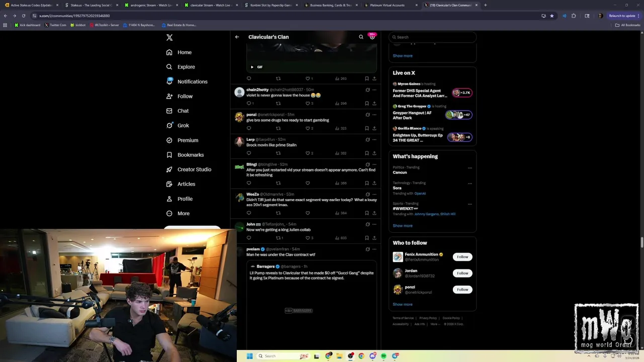644x362 pixels.
Task: Like WeeZo's TJR segment post
Action: 307,213
